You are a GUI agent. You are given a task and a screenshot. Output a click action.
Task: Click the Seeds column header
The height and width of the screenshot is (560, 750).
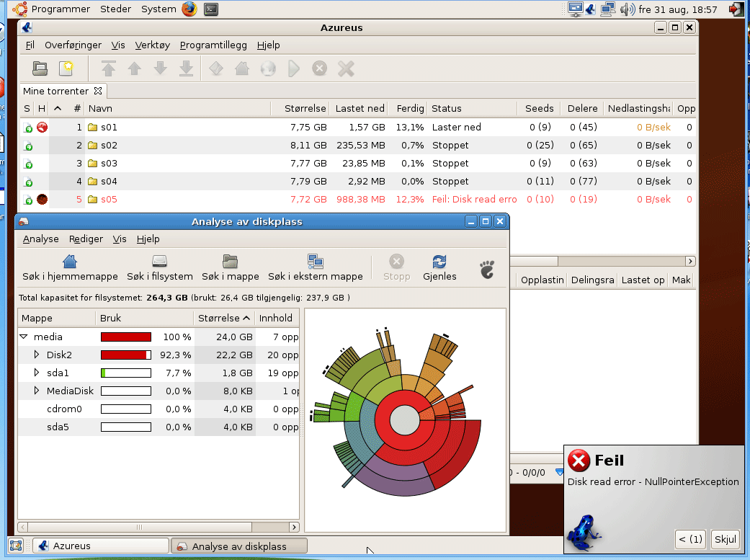point(539,108)
